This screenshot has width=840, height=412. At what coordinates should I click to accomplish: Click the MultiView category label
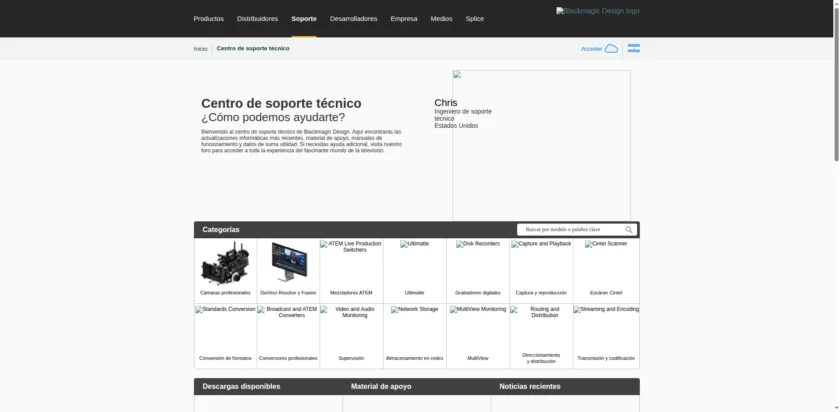[x=478, y=358]
